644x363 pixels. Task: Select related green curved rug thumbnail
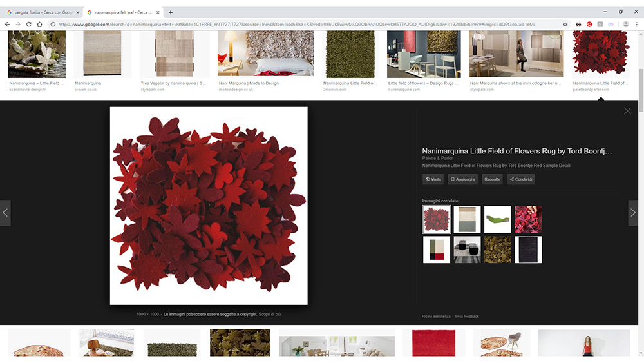tap(498, 219)
